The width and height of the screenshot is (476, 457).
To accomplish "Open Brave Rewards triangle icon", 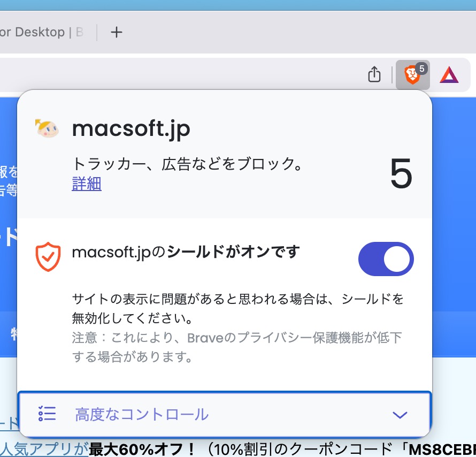I will point(449,75).
